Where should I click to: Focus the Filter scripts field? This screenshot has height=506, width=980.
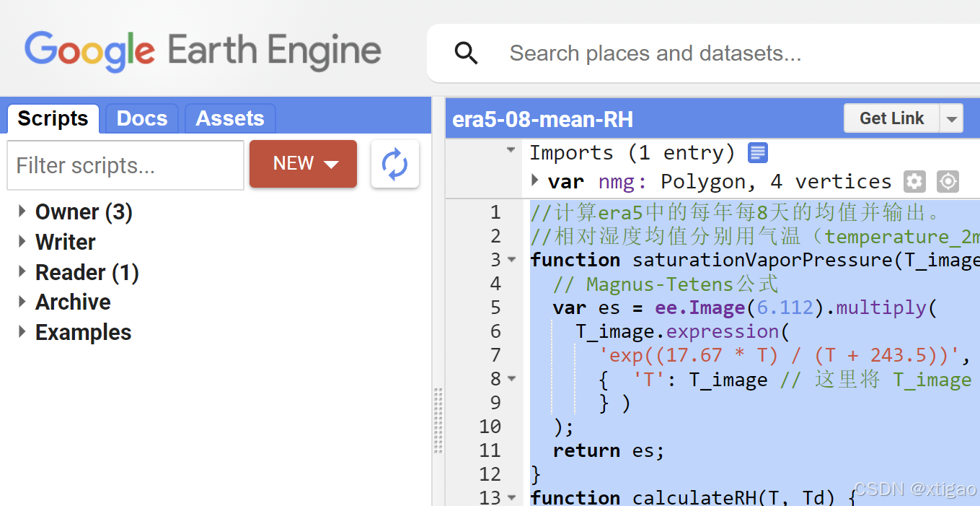(x=125, y=165)
